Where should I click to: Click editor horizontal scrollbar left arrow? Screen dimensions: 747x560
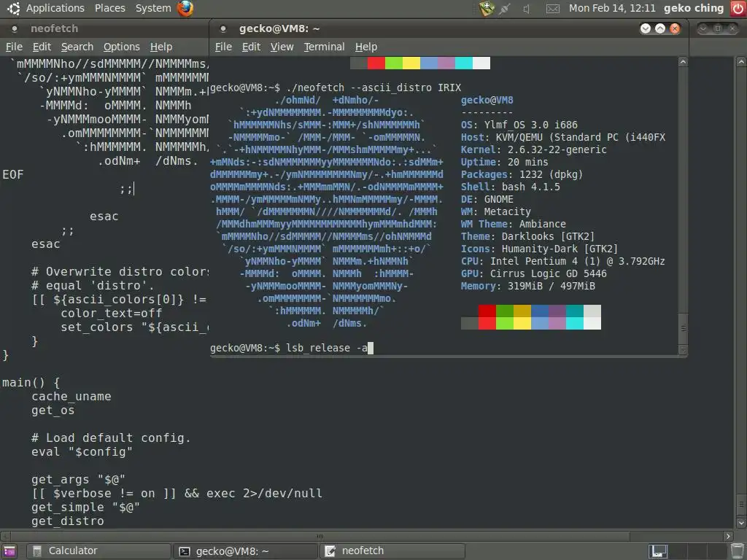pyautogui.click(x=4, y=536)
